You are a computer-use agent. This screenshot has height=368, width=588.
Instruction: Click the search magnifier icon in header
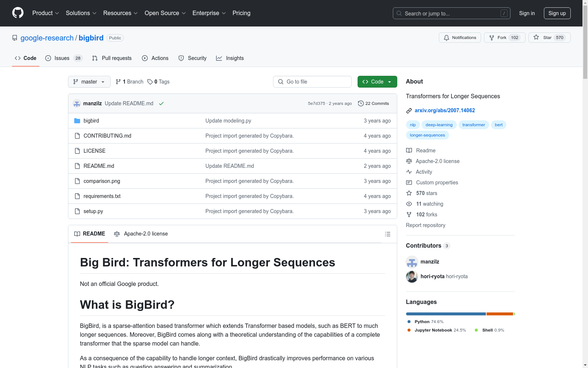coord(399,13)
